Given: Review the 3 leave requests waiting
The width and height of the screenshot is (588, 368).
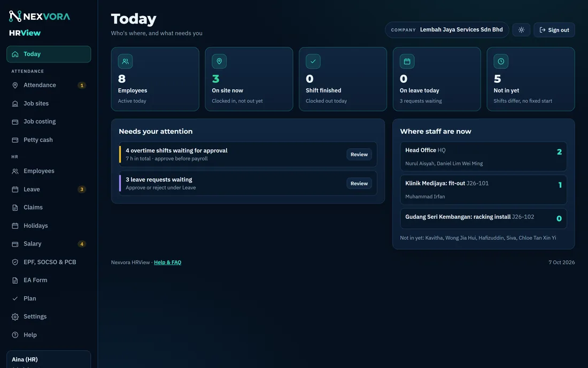Looking at the screenshot, I should 359,183.
